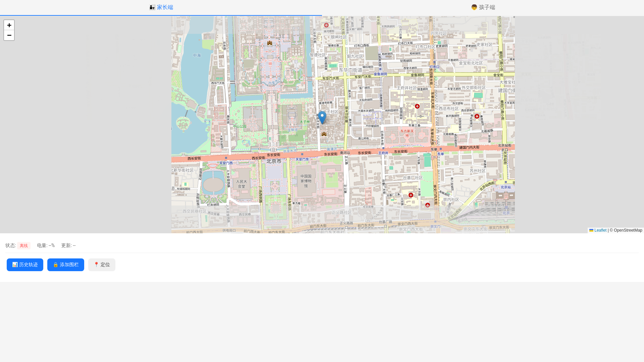Screen dimensions: 644x362
Task: Click the 天安门东 subway station marker
Action: (302, 155)
